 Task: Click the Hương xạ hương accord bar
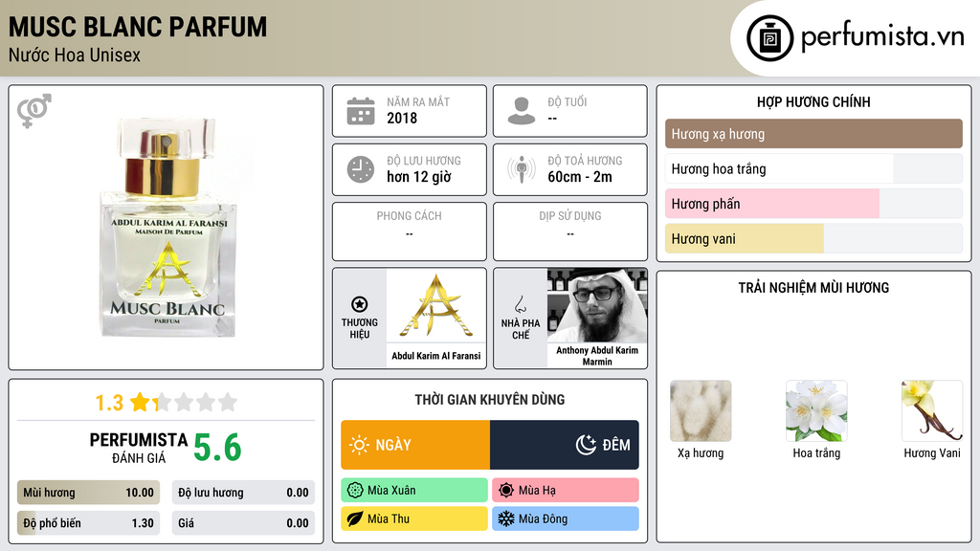click(x=813, y=134)
